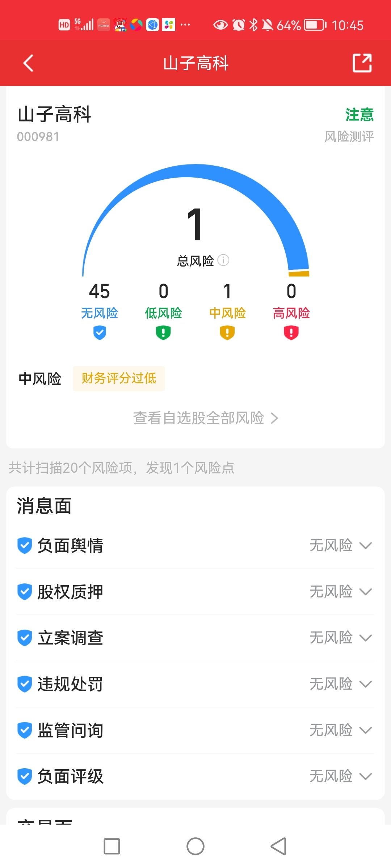
Task: Tap the 45 无风险 count
Action: click(100, 291)
